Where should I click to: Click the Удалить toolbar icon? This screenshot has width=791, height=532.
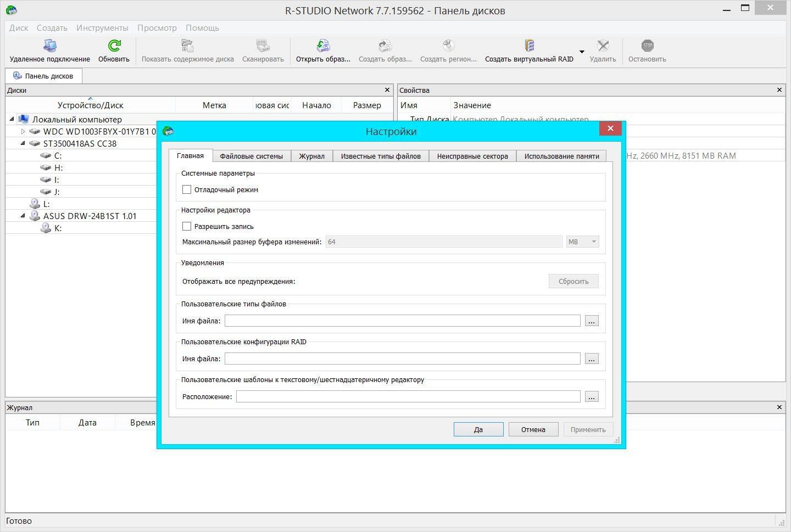tap(603, 46)
